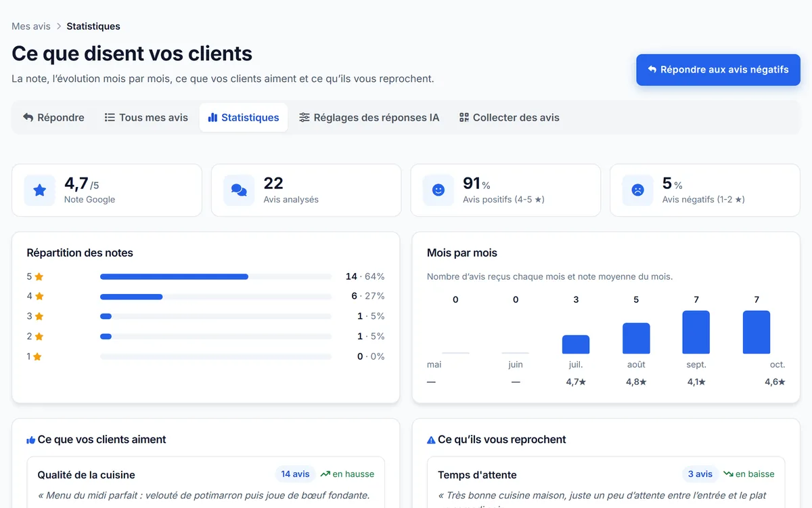This screenshot has width=812, height=508.
Task: Click the rising trend arrow next to en hausse
Action: click(325, 474)
